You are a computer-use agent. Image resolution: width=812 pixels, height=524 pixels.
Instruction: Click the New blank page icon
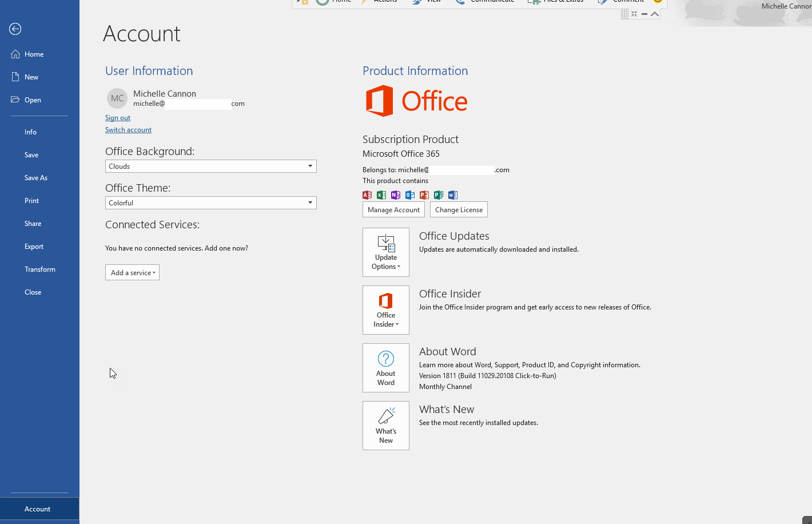pos(15,77)
